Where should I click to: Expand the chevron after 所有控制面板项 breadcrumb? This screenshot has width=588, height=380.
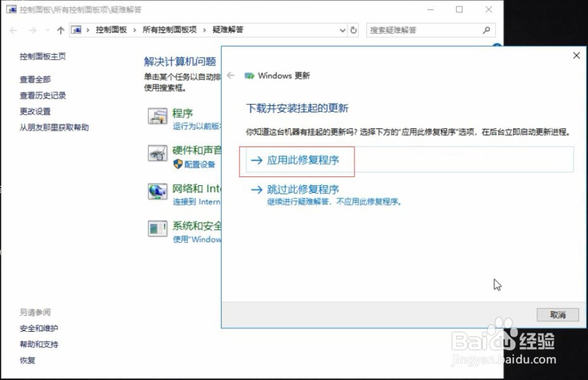click(x=204, y=30)
